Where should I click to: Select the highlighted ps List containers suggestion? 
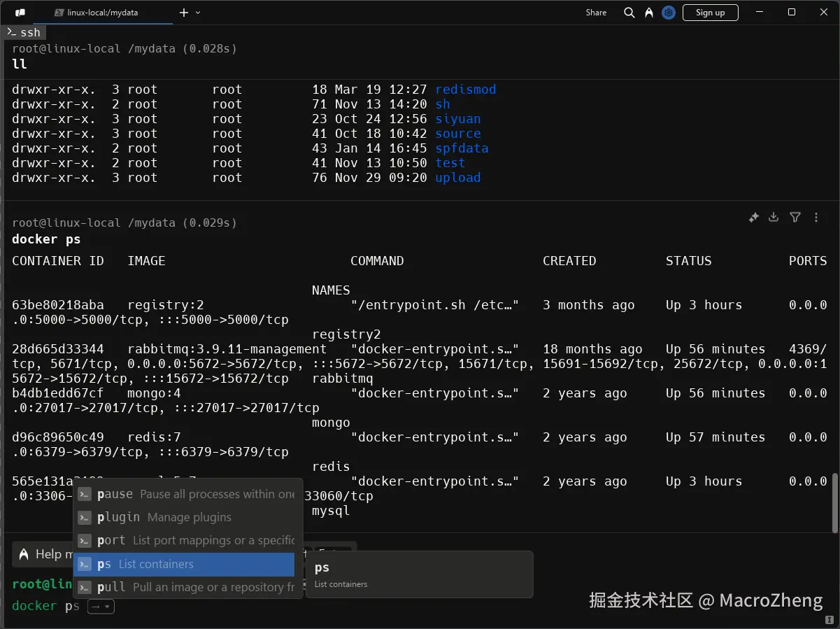click(x=185, y=564)
